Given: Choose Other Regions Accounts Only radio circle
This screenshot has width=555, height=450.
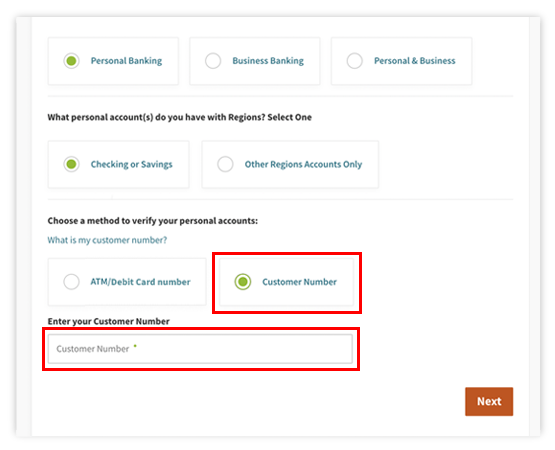Looking at the screenshot, I should coord(225,164).
